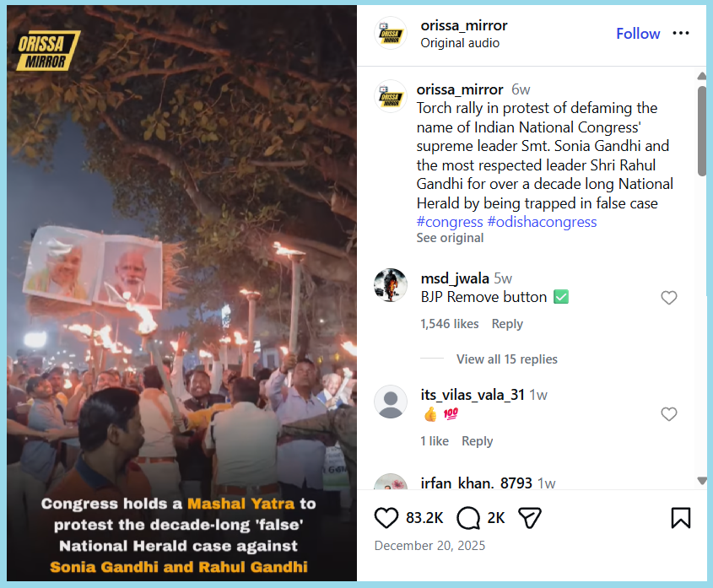Click the comments scrollbar down arrow
Screen dimensions: 713x588
(701, 480)
